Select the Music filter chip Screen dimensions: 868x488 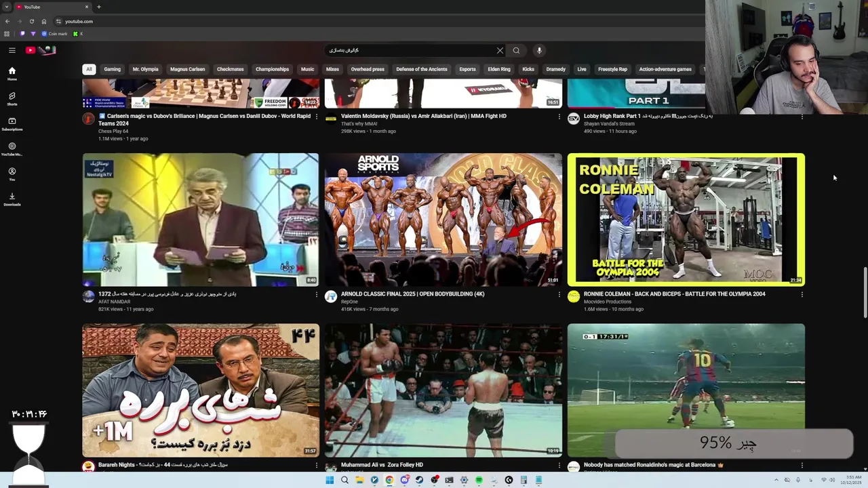click(x=307, y=69)
